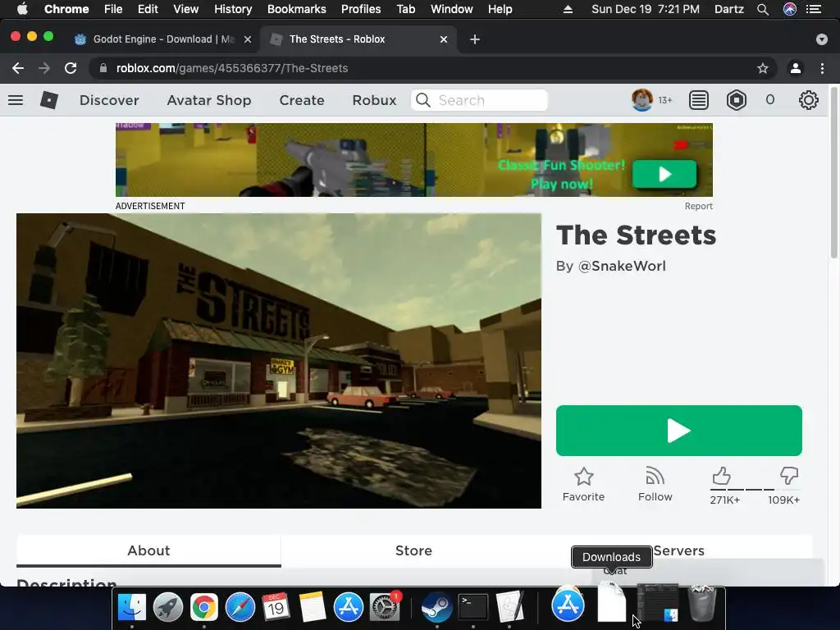Open Trash in the dock

click(702, 604)
